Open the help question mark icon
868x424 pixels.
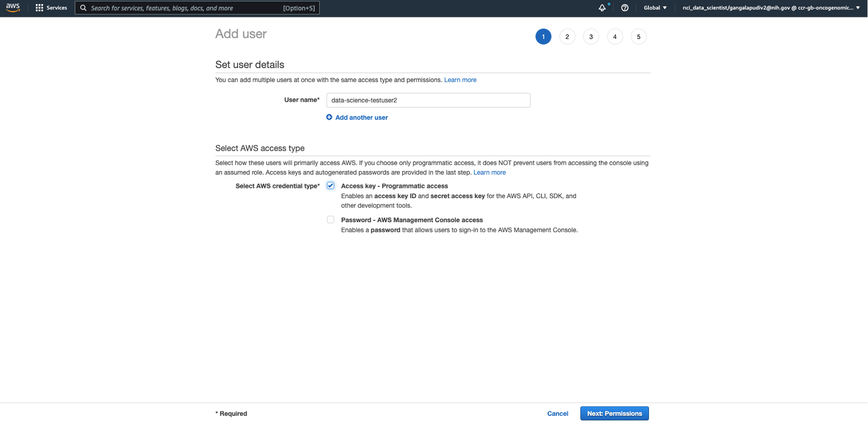[x=624, y=8]
